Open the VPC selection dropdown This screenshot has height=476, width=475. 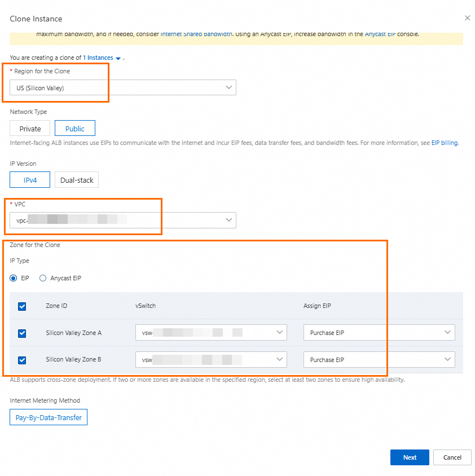tap(123, 220)
